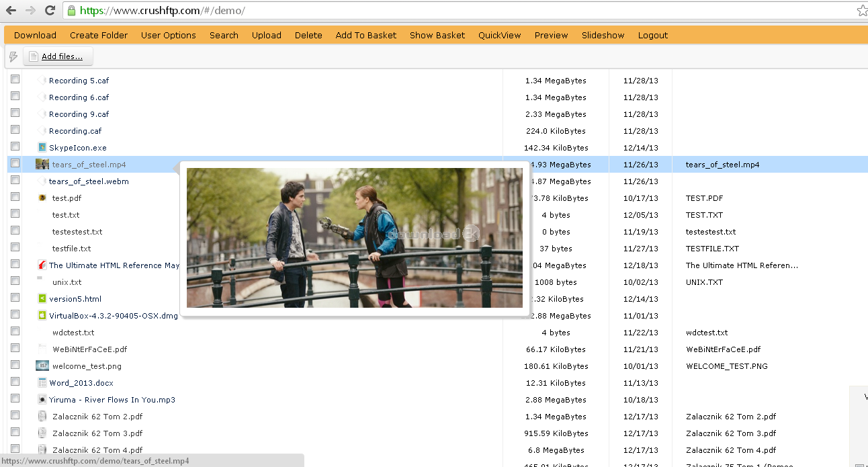Click the 180.61 KiloBytes size value
Image resolution: width=868 pixels, height=467 pixels.
[556, 366]
